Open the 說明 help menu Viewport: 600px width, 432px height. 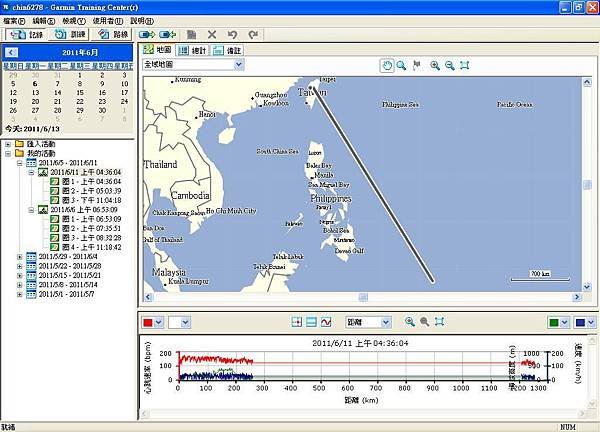point(142,21)
